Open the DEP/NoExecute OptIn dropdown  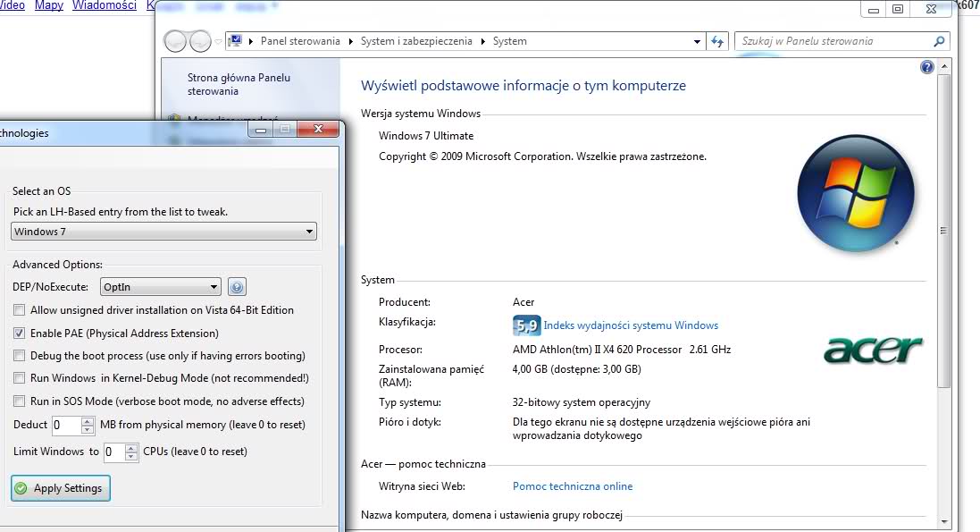pos(160,287)
